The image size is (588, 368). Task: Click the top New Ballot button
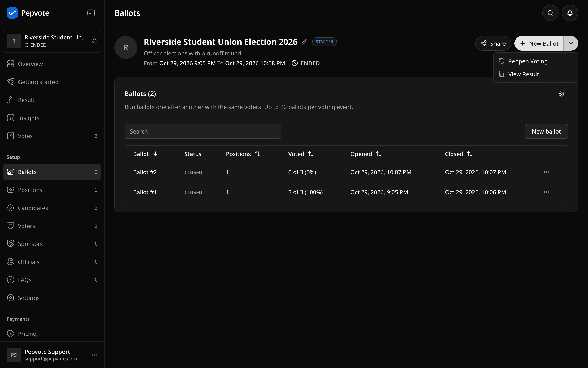(x=539, y=43)
